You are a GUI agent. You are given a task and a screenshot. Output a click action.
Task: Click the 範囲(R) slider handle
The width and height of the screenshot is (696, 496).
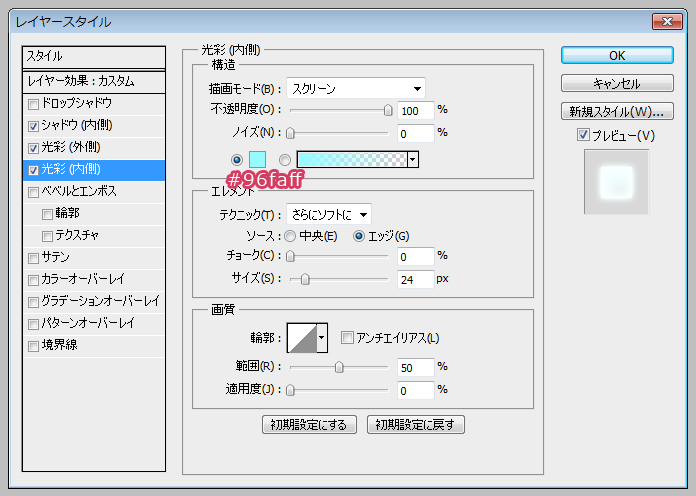pos(339,367)
